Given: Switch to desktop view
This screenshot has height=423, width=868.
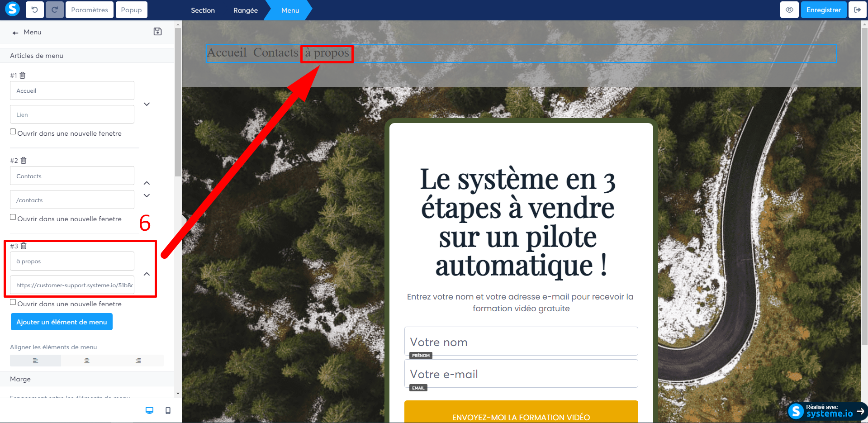Looking at the screenshot, I should (149, 410).
